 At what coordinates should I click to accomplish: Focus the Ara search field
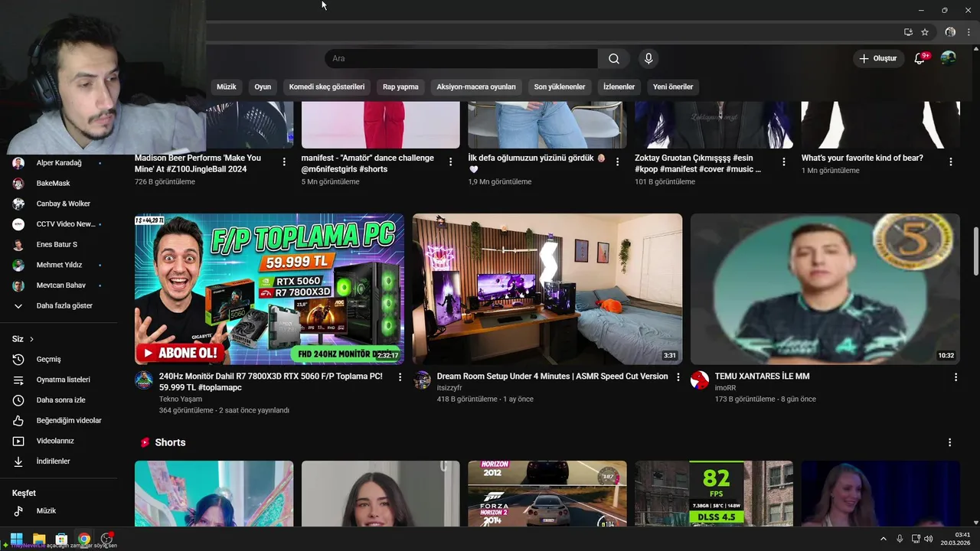[x=461, y=59]
